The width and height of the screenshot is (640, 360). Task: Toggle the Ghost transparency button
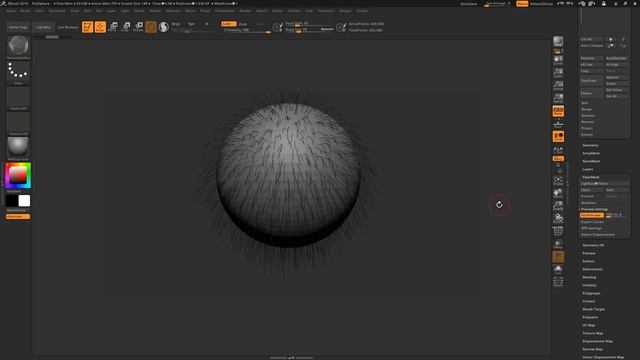click(558, 257)
